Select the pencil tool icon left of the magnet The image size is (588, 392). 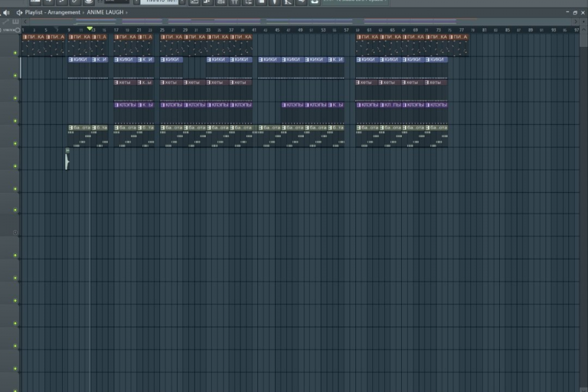(x=6, y=22)
